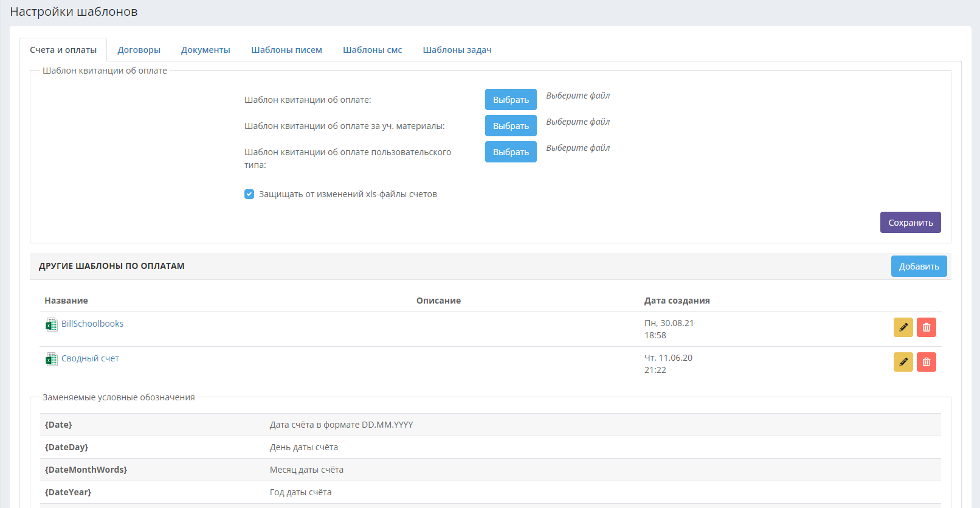Screen dimensions: 980x508
Task: Choose a file for квитанции за уч. материалы
Action: click(511, 126)
